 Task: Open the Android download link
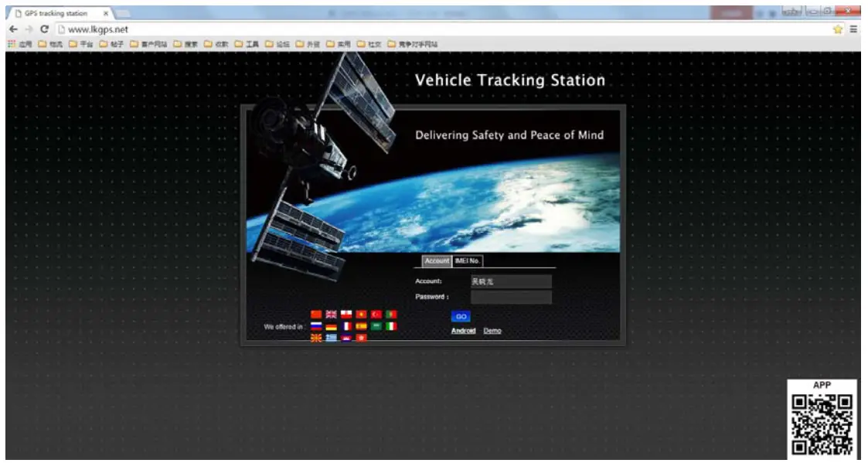pos(463,331)
